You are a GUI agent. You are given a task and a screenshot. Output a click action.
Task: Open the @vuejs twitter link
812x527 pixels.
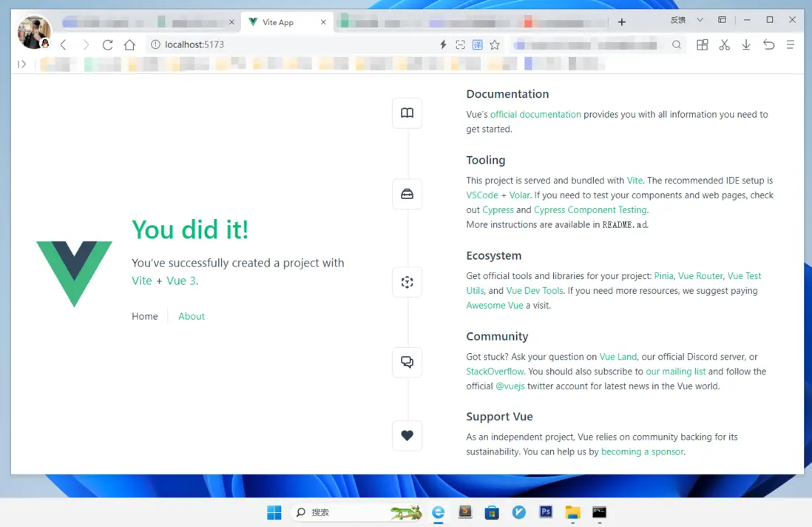point(510,386)
